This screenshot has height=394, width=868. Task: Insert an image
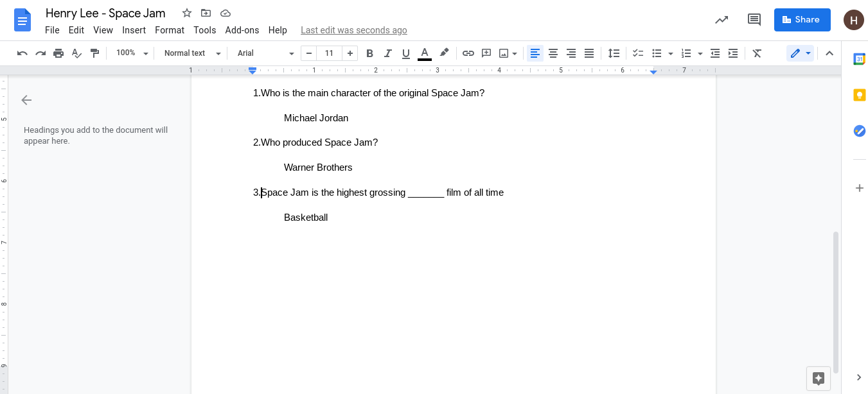coord(504,53)
